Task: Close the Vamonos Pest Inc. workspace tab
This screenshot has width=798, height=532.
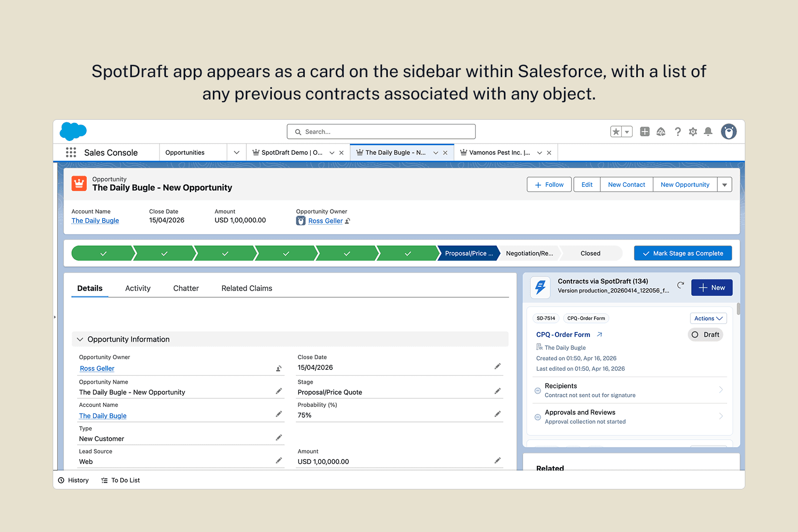Action: tap(549, 153)
